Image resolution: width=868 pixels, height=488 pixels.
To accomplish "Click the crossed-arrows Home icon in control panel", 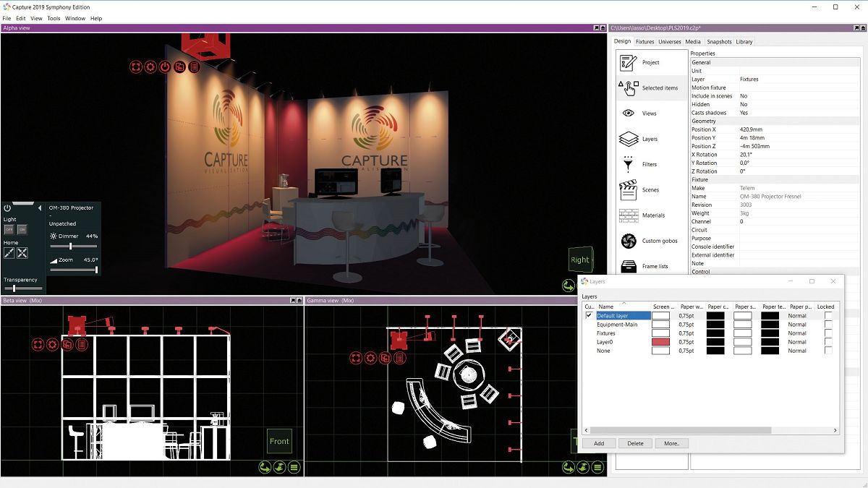I will [22, 253].
